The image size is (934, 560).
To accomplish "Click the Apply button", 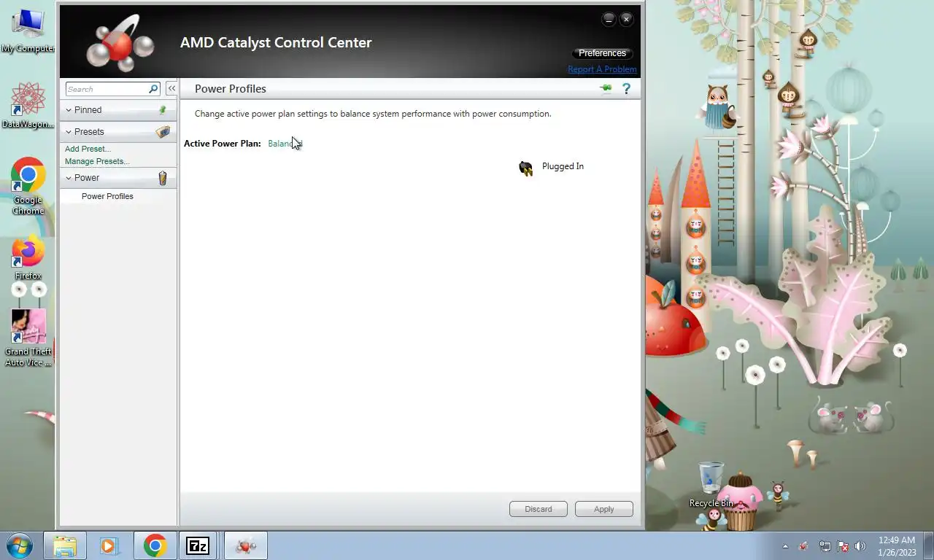I will point(604,509).
